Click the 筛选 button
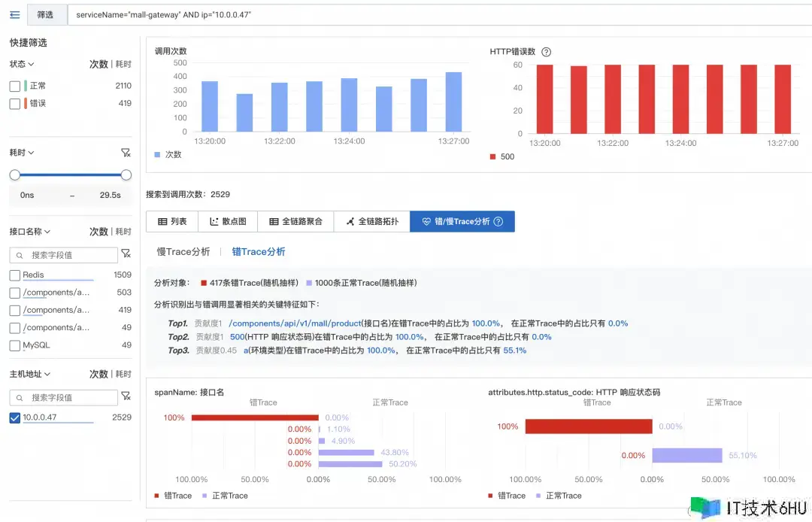 (x=45, y=15)
